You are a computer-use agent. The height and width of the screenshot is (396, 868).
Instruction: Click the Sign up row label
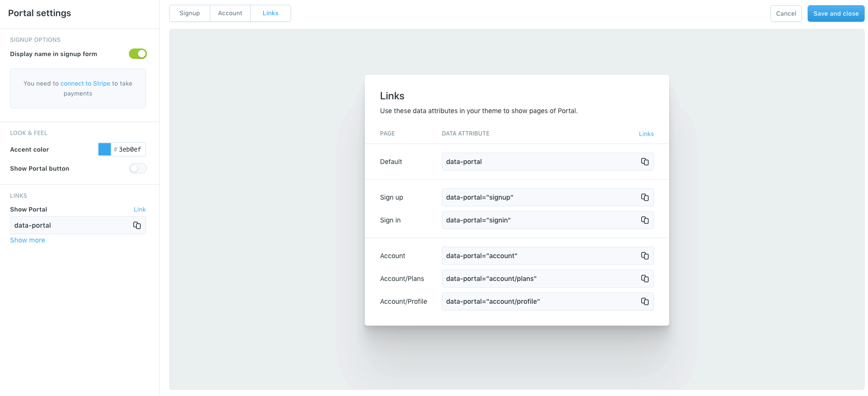(x=391, y=197)
